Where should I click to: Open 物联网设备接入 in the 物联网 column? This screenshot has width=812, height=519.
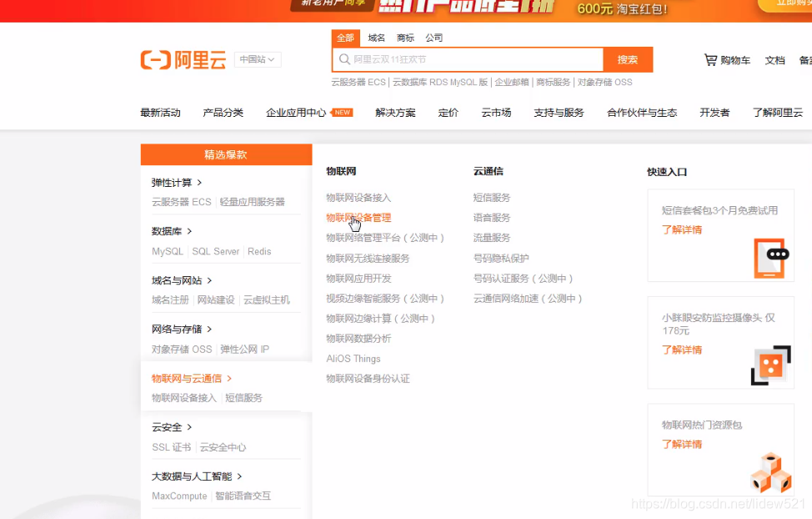[358, 198]
